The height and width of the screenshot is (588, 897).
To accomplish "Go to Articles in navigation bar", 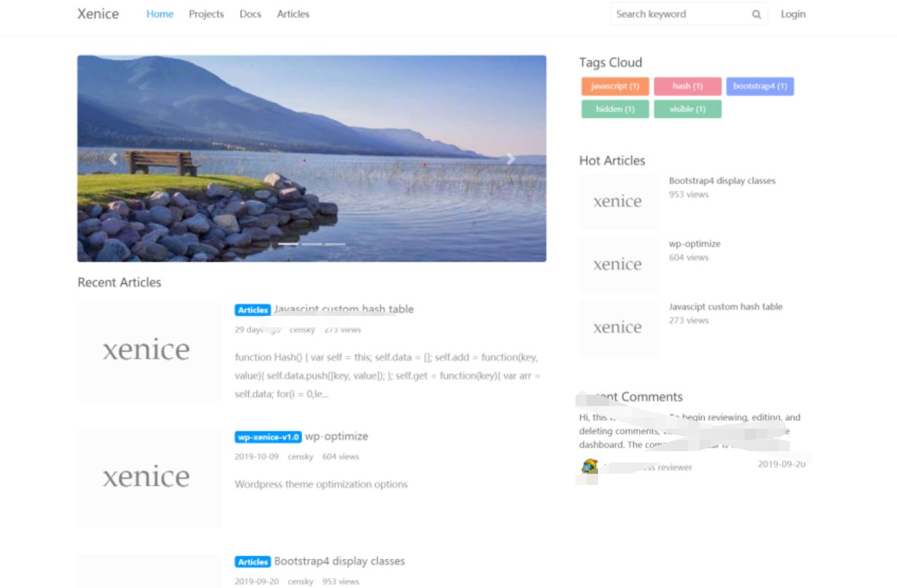I will [x=293, y=14].
